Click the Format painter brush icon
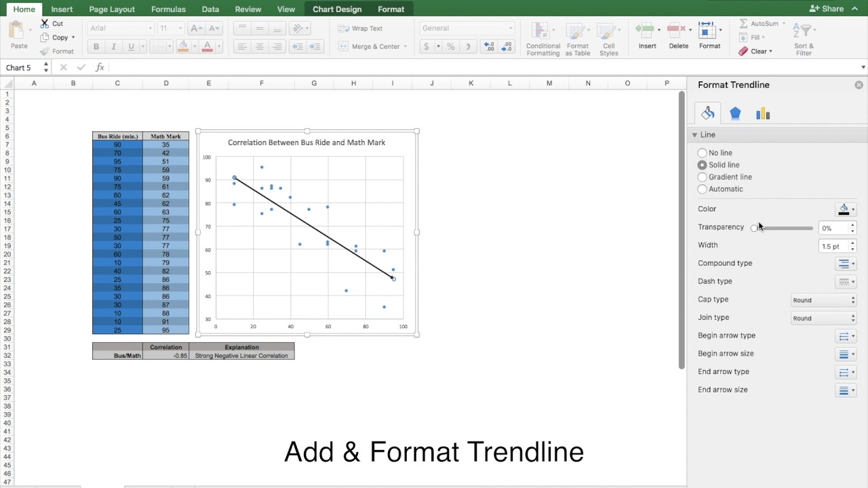Screen dimensions: 868x488 click(x=45, y=52)
